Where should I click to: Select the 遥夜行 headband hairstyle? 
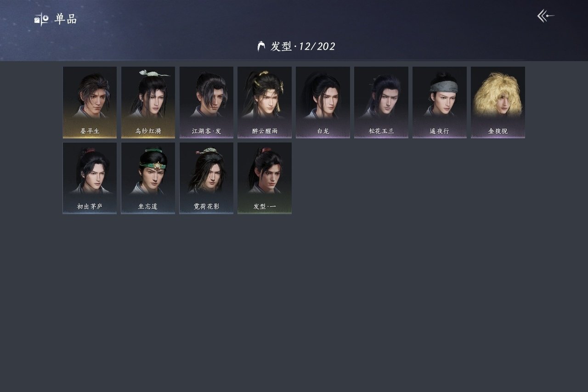point(440,102)
